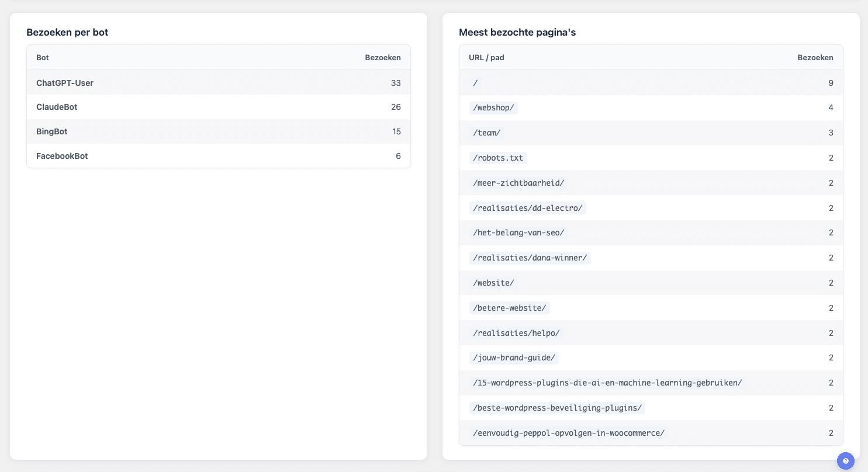
Task: Open the /webshop/ path
Action: click(493, 108)
